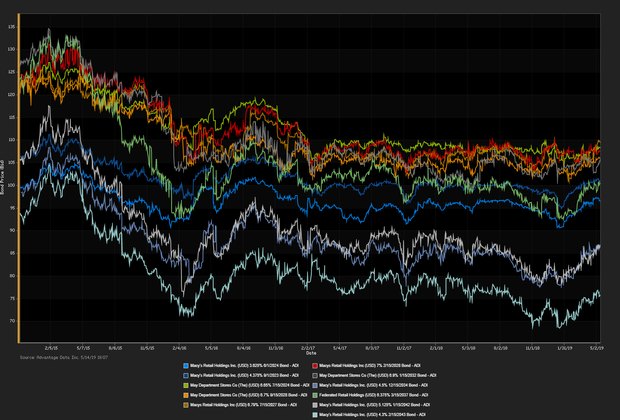Select the Federated Retail Holdings 6.375% 2037 Bond label
620x420 pixels.
[x=374, y=395]
